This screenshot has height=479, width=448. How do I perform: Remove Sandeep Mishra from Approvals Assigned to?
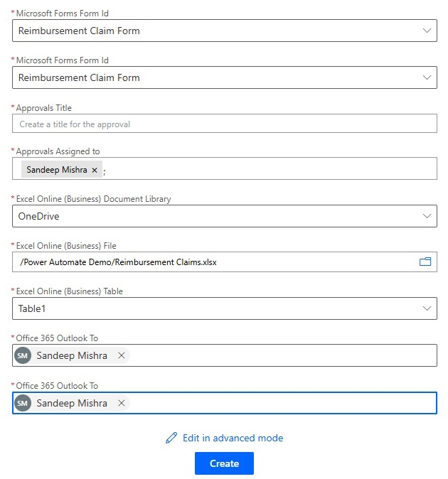[x=95, y=170]
